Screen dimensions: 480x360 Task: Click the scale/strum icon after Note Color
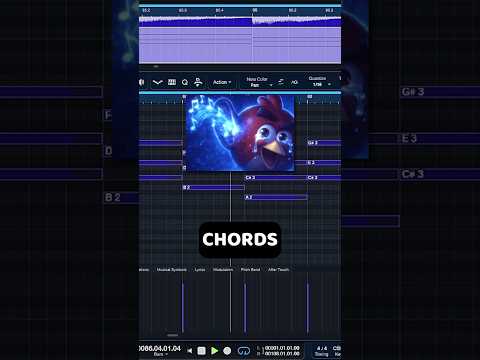pyautogui.click(x=281, y=82)
